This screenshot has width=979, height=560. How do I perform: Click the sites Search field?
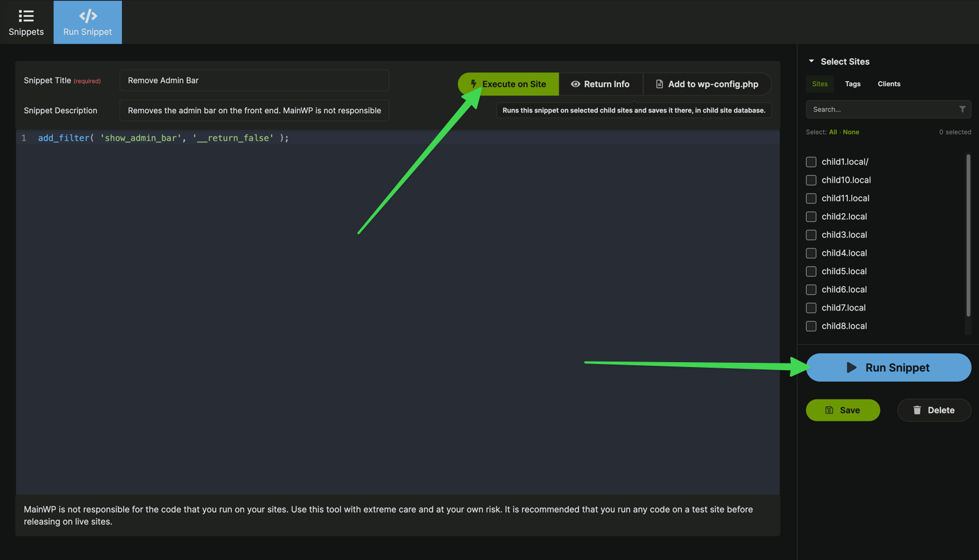[x=888, y=110]
